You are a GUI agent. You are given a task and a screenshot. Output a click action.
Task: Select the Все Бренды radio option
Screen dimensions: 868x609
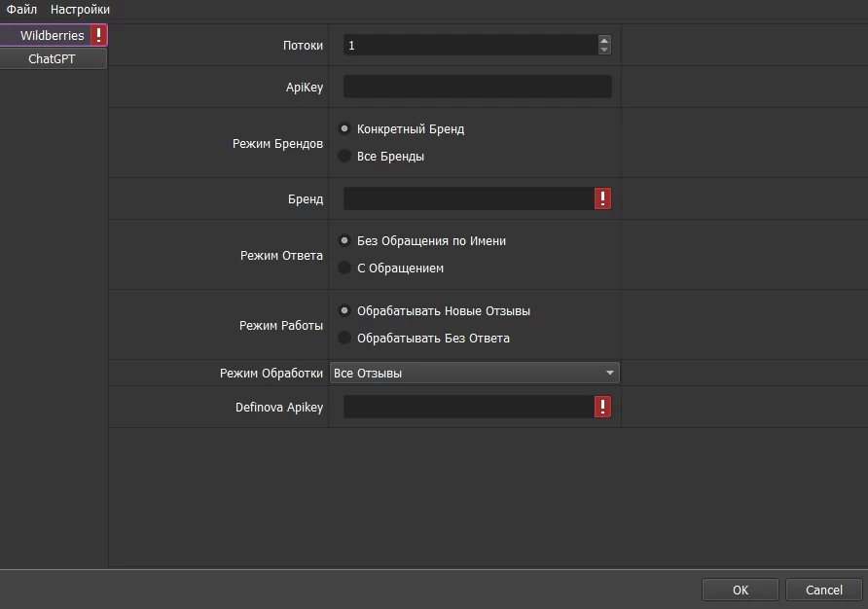344,156
